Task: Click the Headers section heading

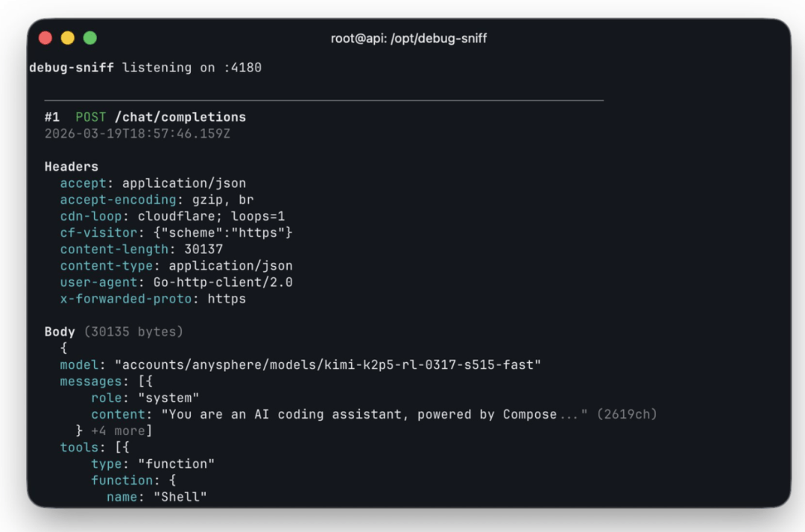Action: click(72, 167)
